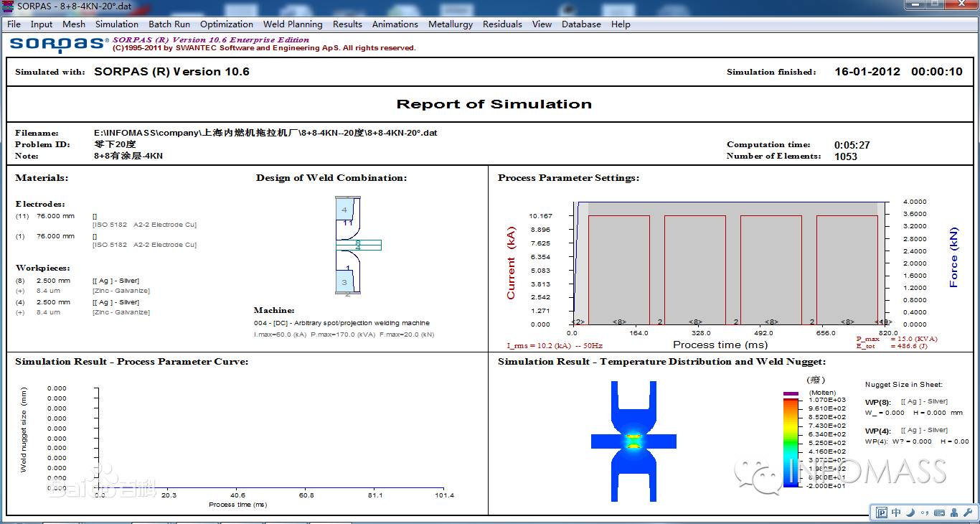The height and width of the screenshot is (524, 980).
Task: Open the Help menu
Action: pos(621,24)
